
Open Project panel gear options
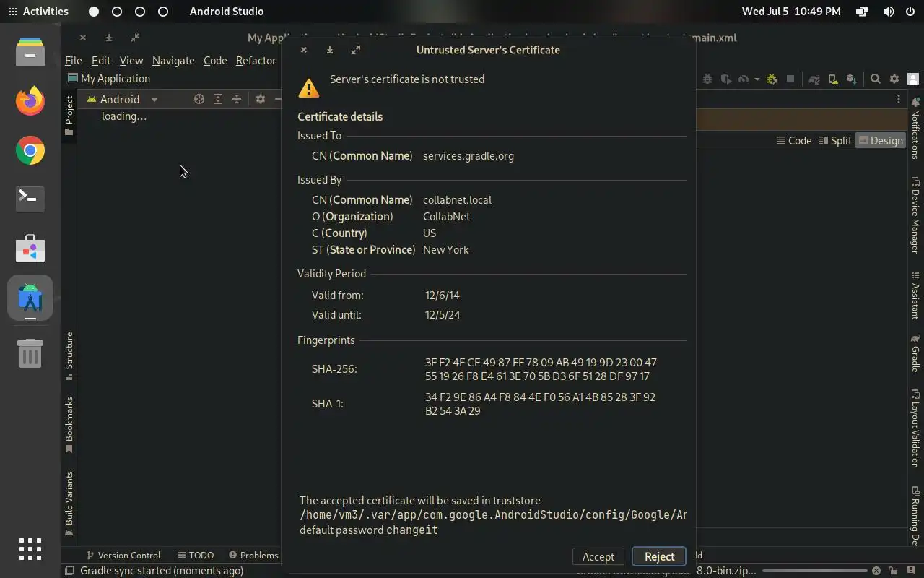coord(261,99)
